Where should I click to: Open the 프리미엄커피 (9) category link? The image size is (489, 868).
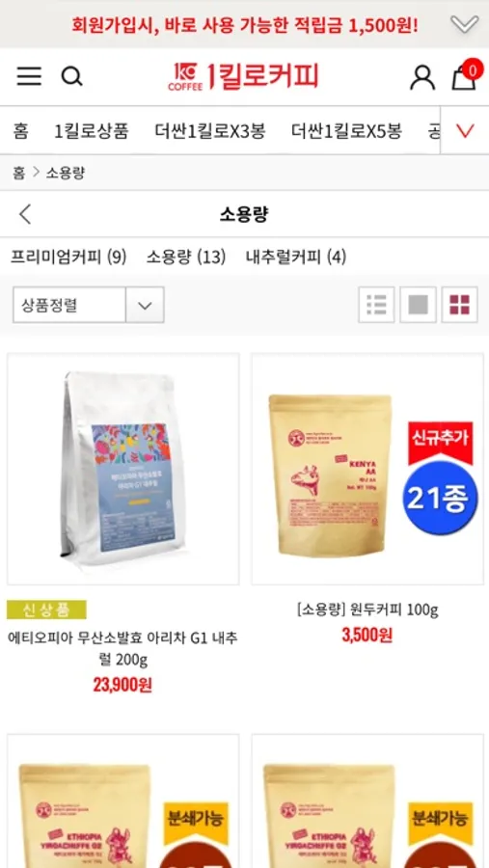click(69, 257)
